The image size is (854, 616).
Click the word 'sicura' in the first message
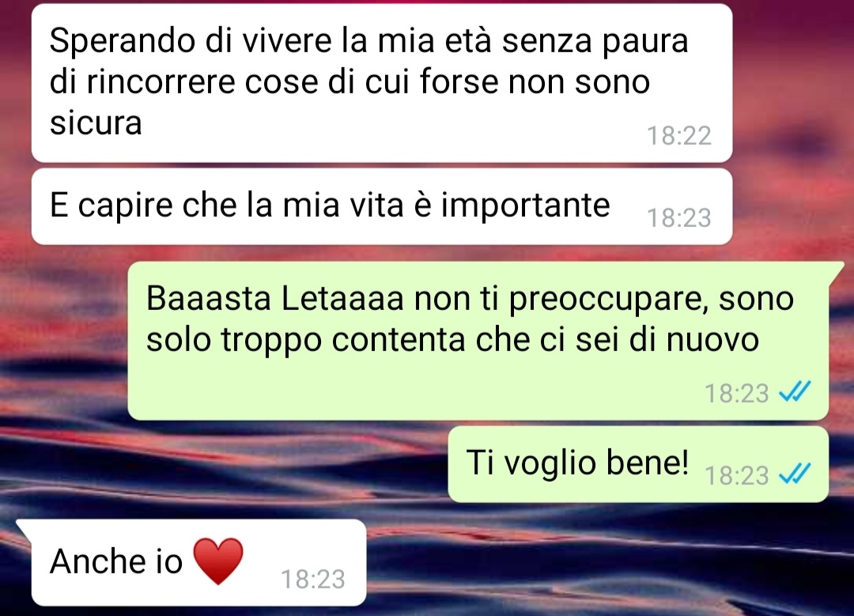96,123
